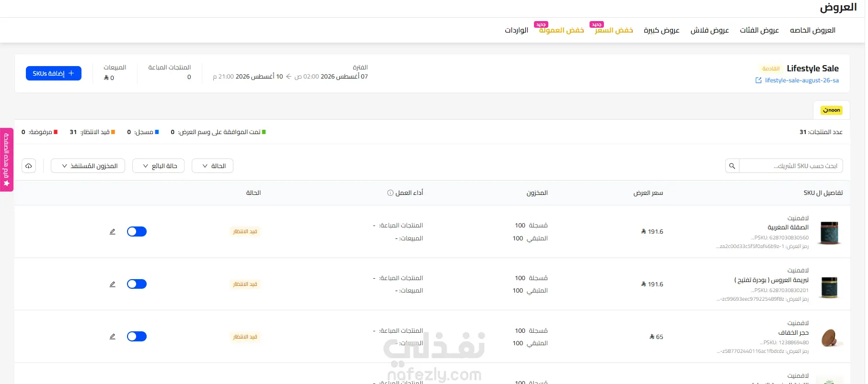Screen dimensions: 868x384
Task: Focus the partner SKU search field
Action: (791, 166)
